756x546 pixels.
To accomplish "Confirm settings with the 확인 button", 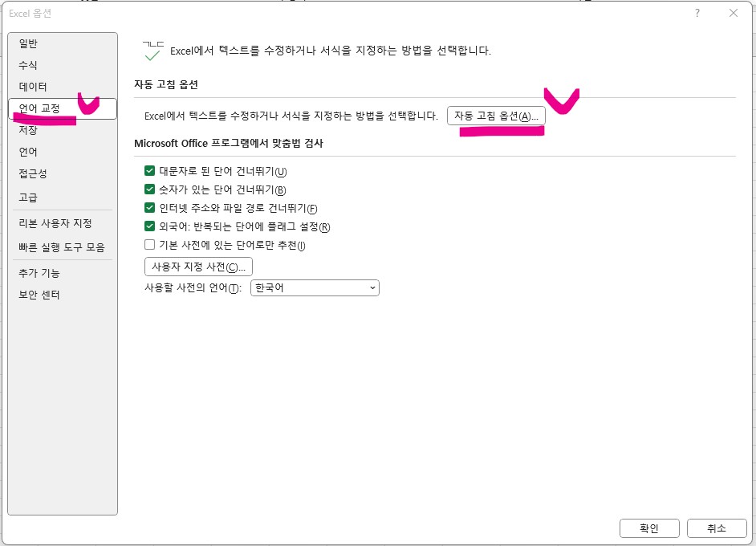I will [x=648, y=528].
